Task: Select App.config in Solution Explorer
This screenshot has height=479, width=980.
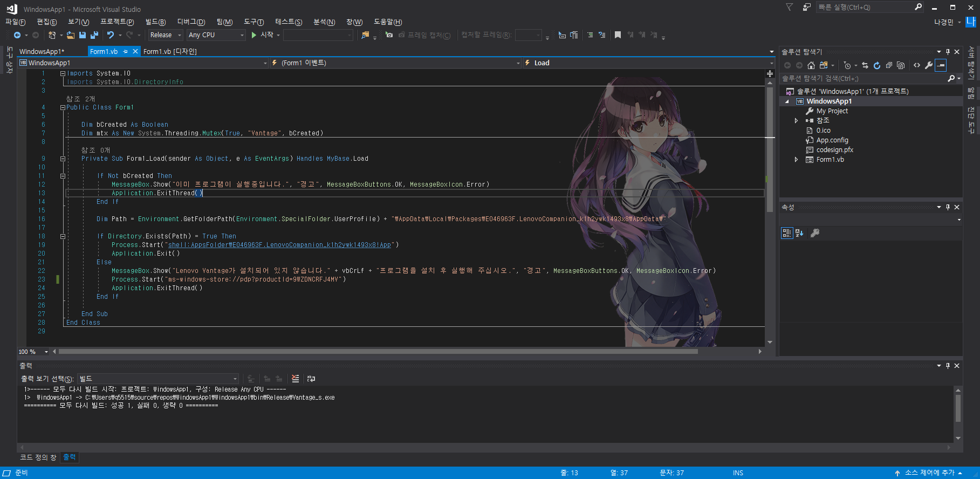Action: [832, 140]
